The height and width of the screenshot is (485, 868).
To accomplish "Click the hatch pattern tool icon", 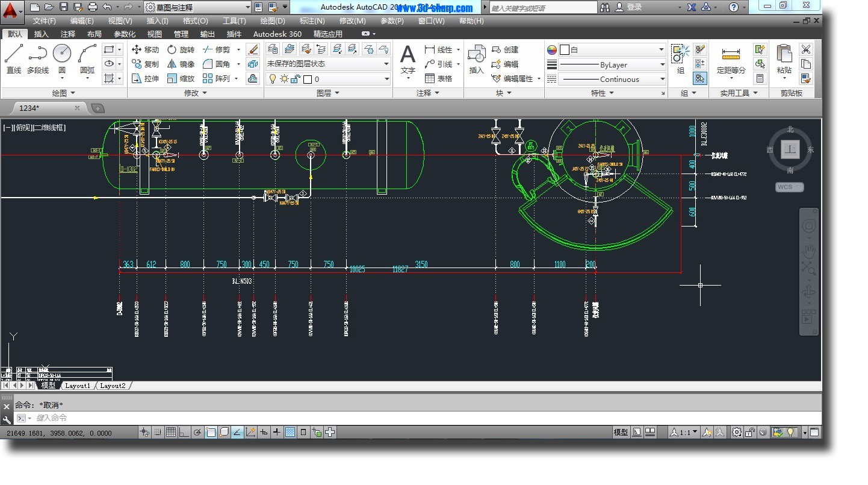I will pos(109,78).
